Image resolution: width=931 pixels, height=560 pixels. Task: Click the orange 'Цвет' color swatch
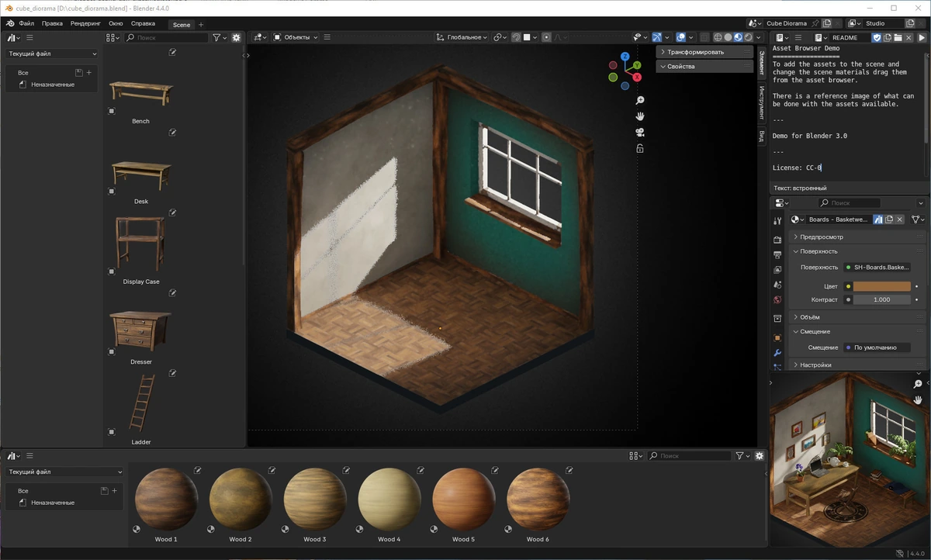882,286
